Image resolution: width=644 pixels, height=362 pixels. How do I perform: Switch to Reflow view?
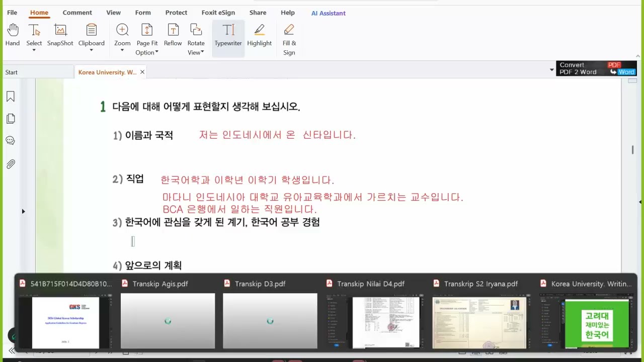pos(173,35)
